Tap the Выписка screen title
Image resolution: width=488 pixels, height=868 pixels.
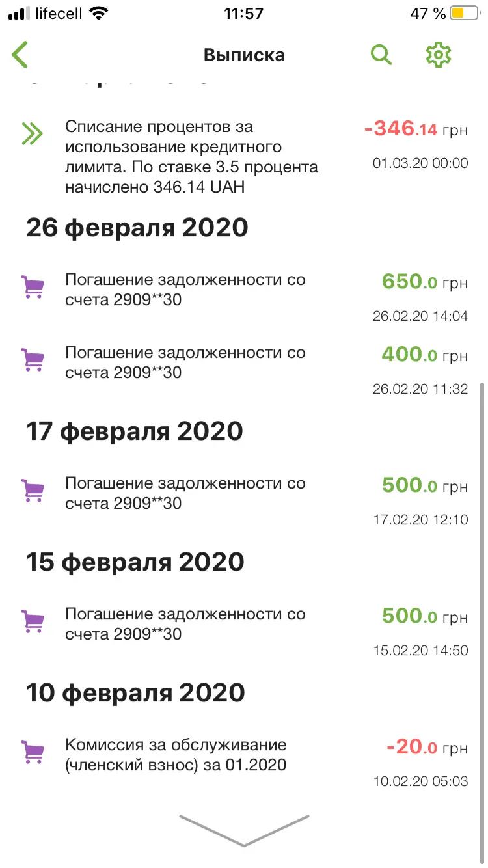(244, 55)
